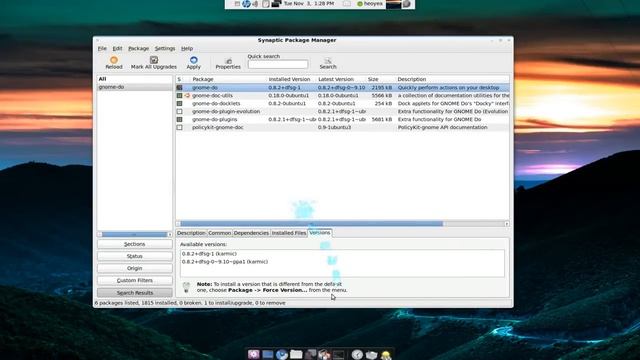Select the gnome-do-plugin-evolution package name
Image resolution: width=640 pixels, height=360 pixels.
click(x=226, y=111)
